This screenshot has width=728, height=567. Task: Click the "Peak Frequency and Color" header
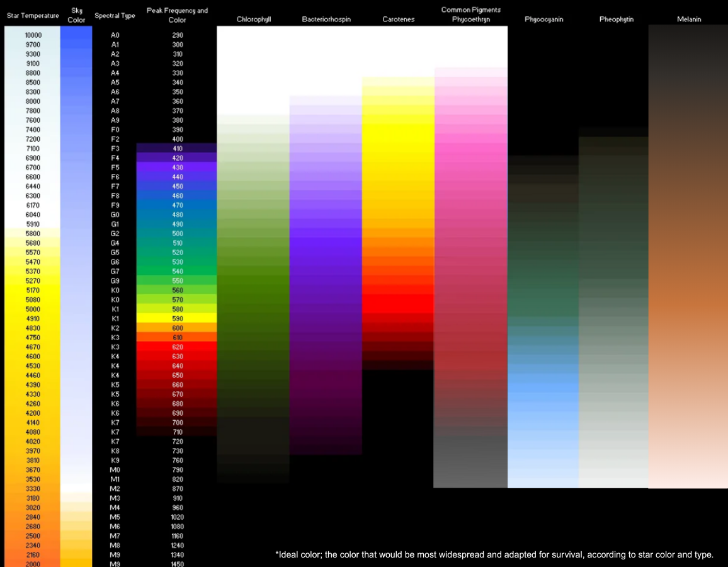(x=178, y=15)
